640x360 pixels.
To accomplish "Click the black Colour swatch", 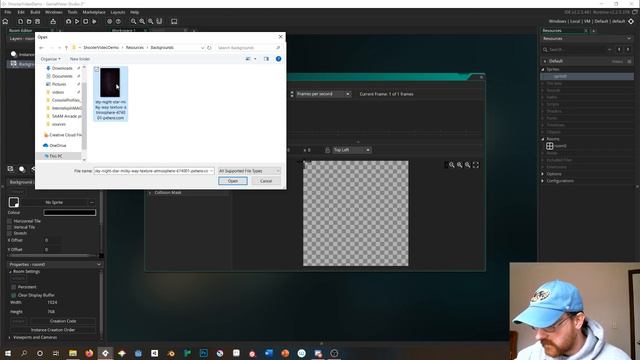I will click(70, 213).
